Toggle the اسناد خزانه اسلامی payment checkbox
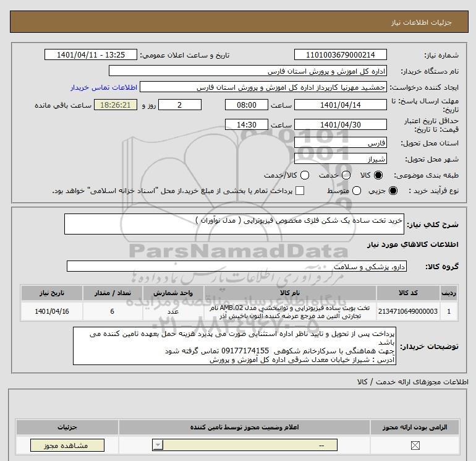Viewport: 476px width, 461px height. [x=300, y=191]
